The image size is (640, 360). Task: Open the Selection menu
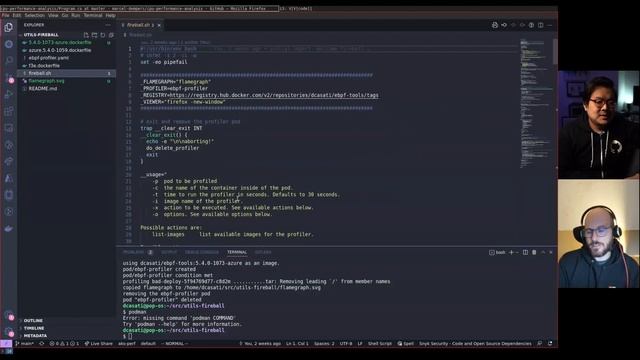pos(35,16)
